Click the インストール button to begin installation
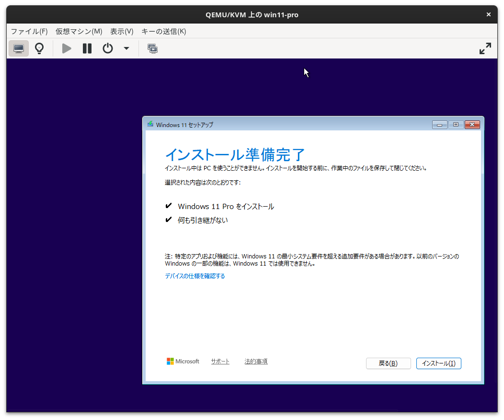Image resolution: width=504 pixels, height=420 pixels. pos(438,363)
